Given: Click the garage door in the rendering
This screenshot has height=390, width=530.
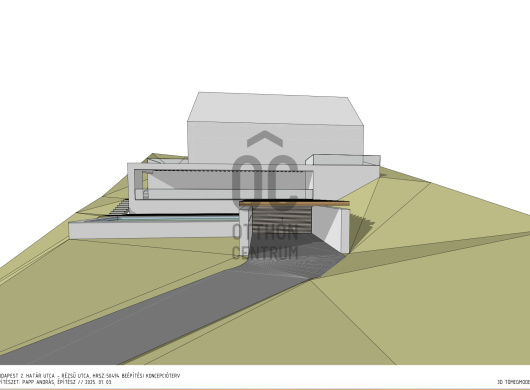Looking at the screenshot, I should click(282, 220).
